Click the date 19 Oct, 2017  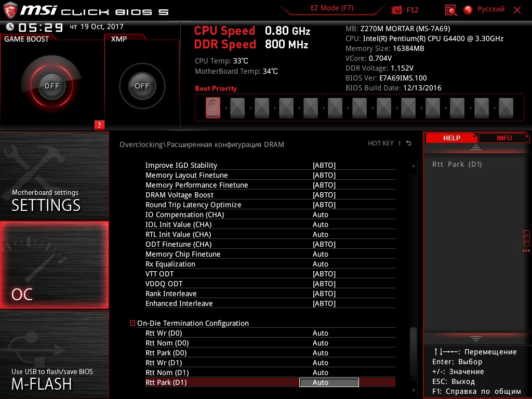click(x=102, y=26)
